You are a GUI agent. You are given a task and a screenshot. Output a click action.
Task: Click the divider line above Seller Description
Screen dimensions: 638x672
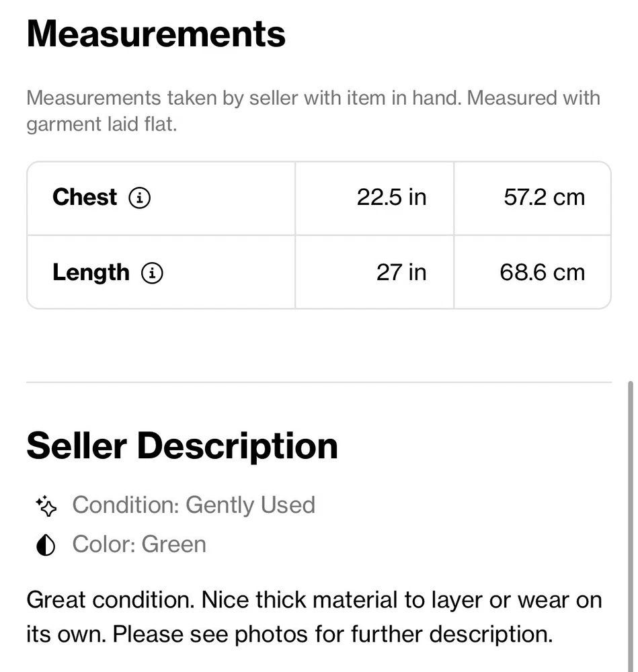point(319,382)
